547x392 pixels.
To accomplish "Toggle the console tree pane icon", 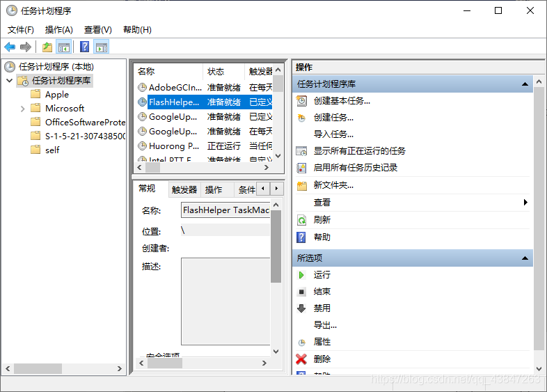I will coord(64,47).
